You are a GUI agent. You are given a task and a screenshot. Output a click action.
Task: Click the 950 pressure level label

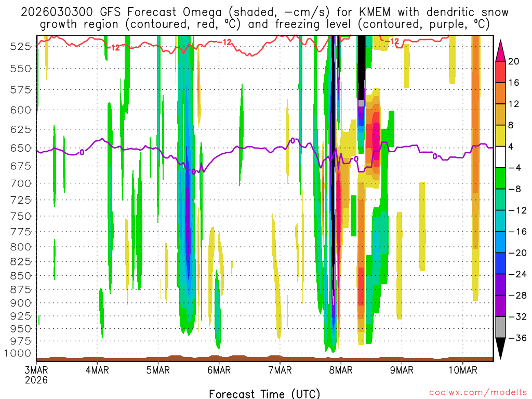point(21,328)
